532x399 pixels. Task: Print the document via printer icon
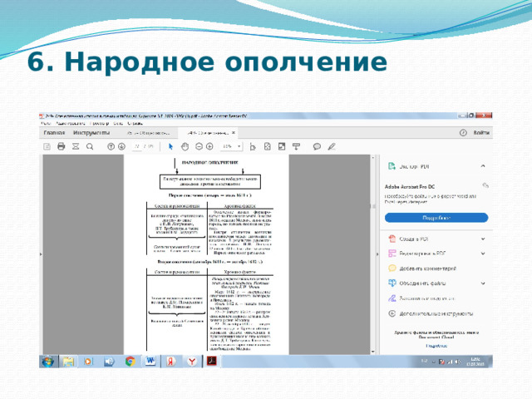pyautogui.click(x=61, y=146)
